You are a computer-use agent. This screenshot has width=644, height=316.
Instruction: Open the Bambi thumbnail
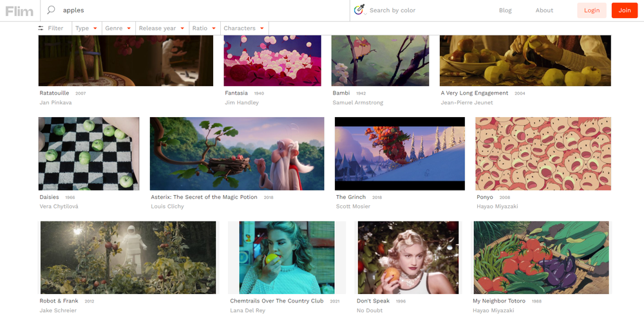tap(380, 60)
